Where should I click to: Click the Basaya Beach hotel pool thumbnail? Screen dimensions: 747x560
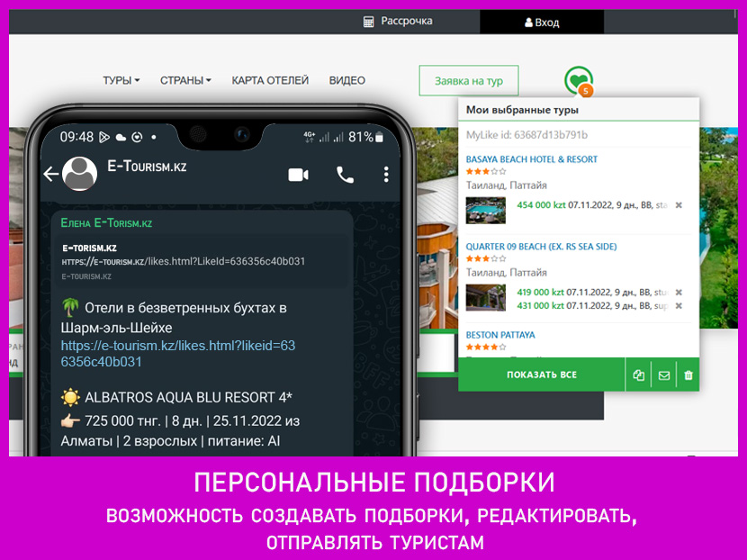pos(486,210)
